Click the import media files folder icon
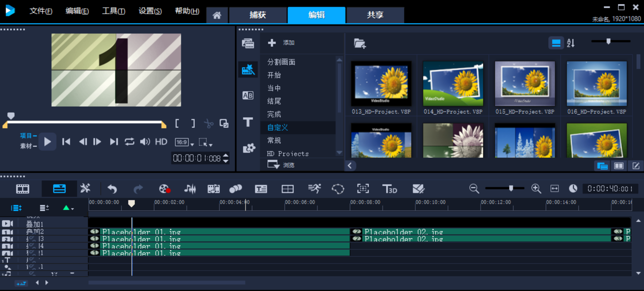Screen dimensions: 644x291 pos(360,43)
